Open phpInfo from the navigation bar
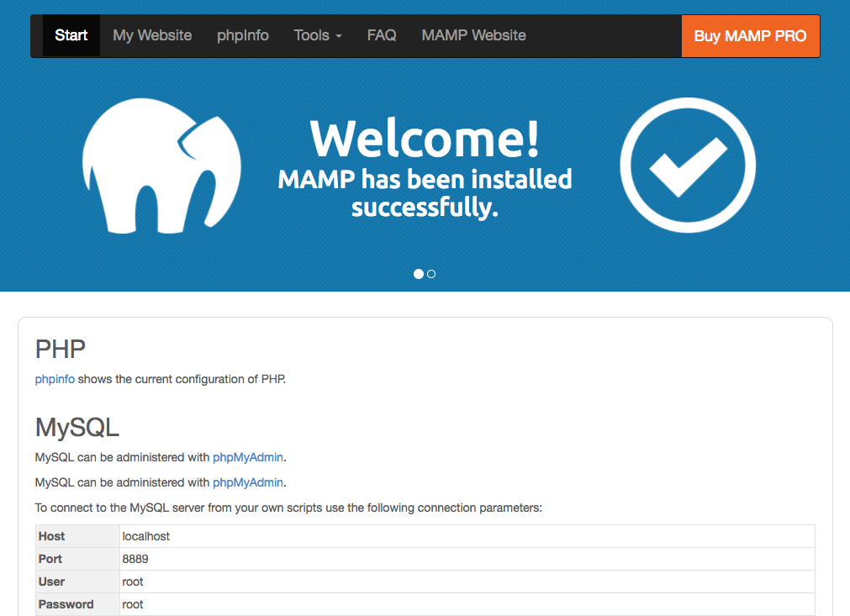The image size is (850, 616). point(243,36)
